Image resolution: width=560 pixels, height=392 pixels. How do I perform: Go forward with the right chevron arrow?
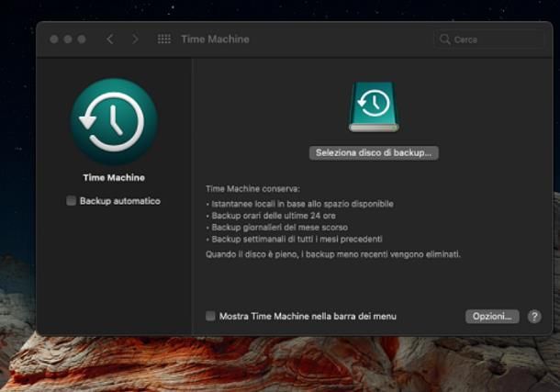tap(135, 39)
